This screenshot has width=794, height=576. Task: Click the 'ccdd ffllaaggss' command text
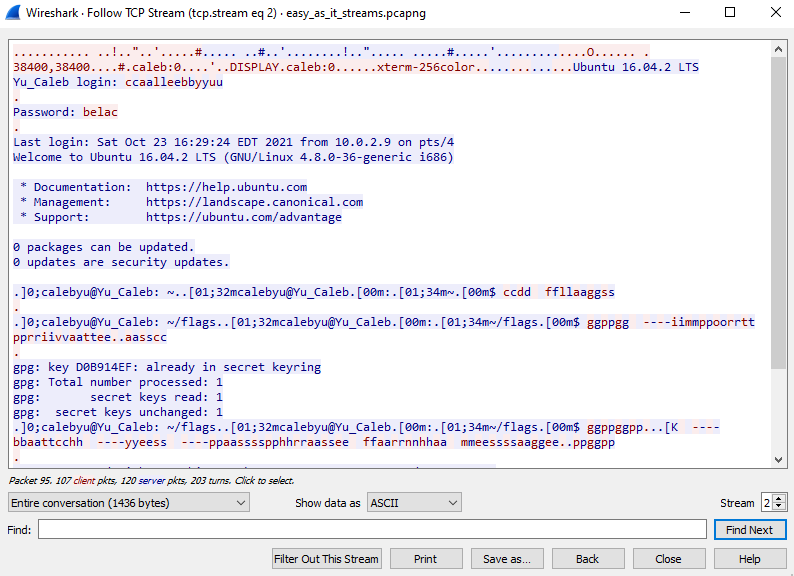coord(559,292)
